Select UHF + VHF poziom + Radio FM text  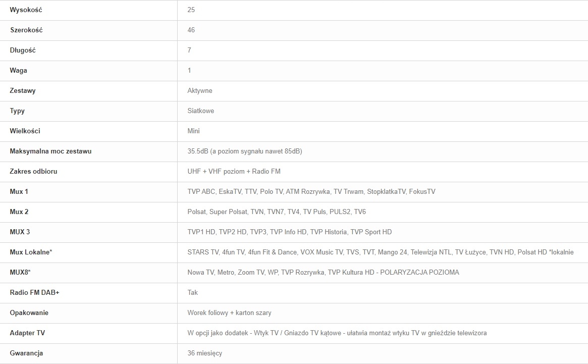(234, 171)
